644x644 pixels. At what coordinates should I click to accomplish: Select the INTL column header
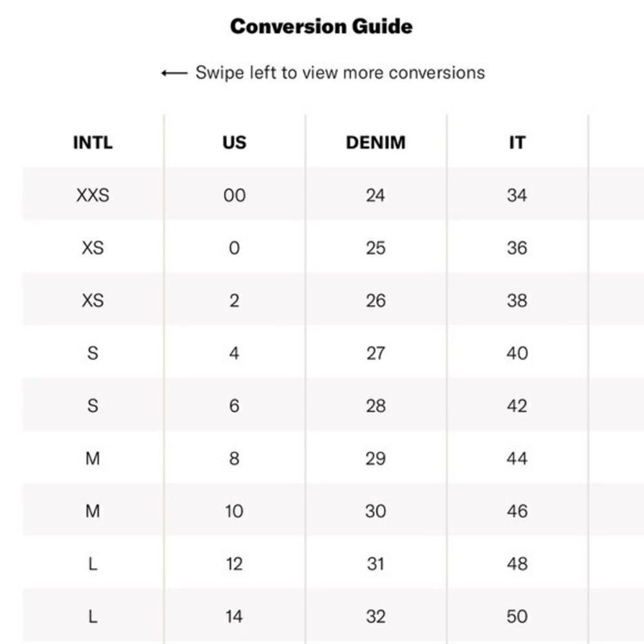click(x=93, y=142)
